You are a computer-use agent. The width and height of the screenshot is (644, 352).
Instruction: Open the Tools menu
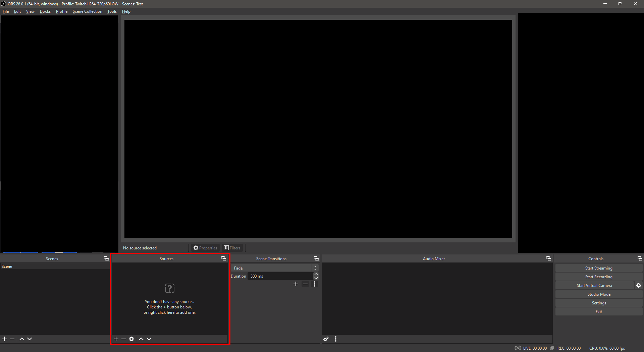click(112, 11)
